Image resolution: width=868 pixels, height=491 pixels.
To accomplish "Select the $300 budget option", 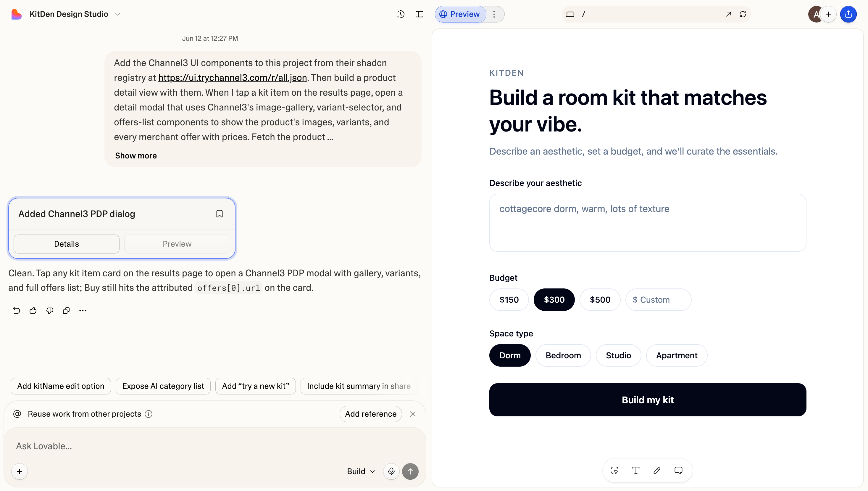I will pyautogui.click(x=554, y=299).
